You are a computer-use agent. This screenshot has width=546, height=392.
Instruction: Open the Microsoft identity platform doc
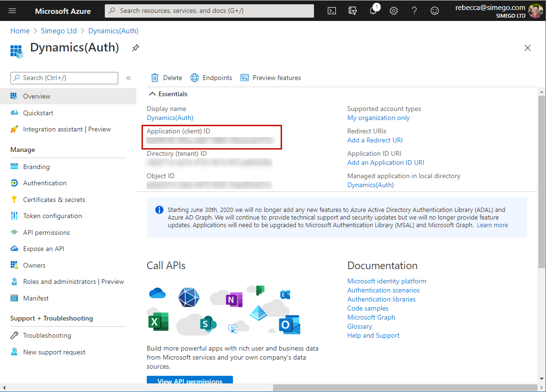pyautogui.click(x=386, y=281)
